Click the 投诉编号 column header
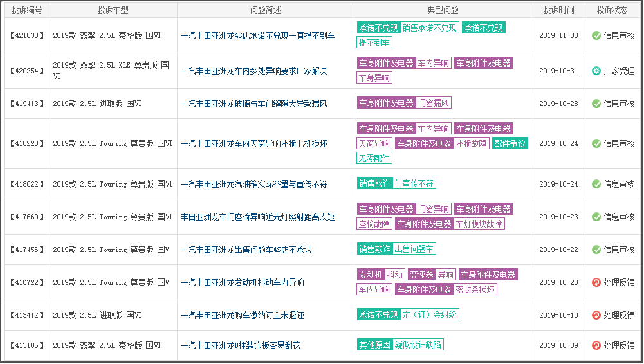Screen dimensions: 644x364 [26, 10]
